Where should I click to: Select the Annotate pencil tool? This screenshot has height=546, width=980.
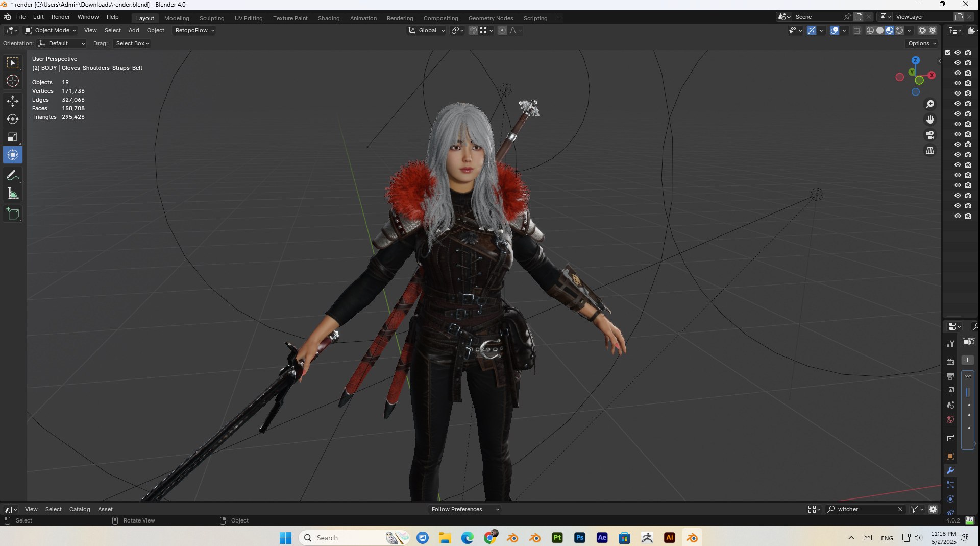point(13,176)
